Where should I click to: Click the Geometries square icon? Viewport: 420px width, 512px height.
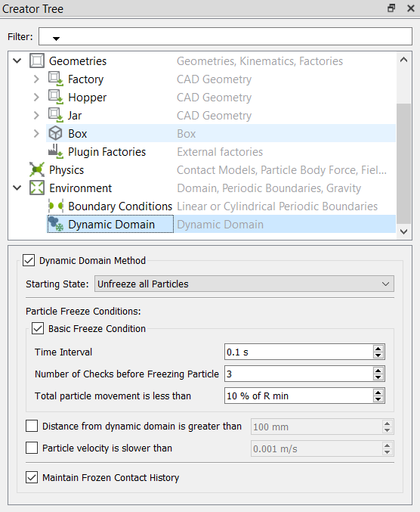37,61
